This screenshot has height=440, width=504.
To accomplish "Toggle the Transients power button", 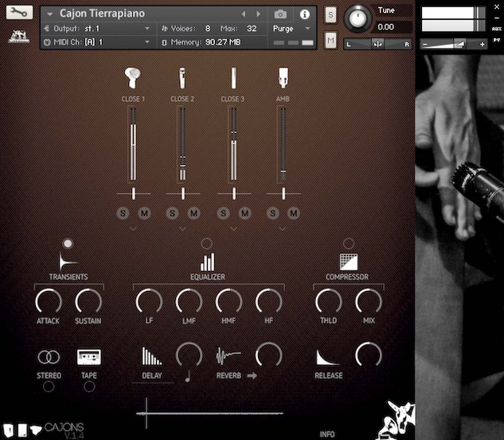I will click(x=68, y=243).
